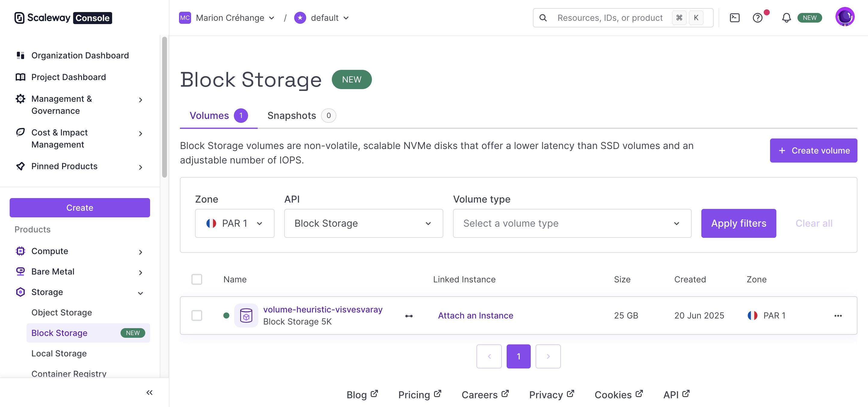Expand the Compute section
This screenshot has height=407, width=868.
tap(140, 252)
